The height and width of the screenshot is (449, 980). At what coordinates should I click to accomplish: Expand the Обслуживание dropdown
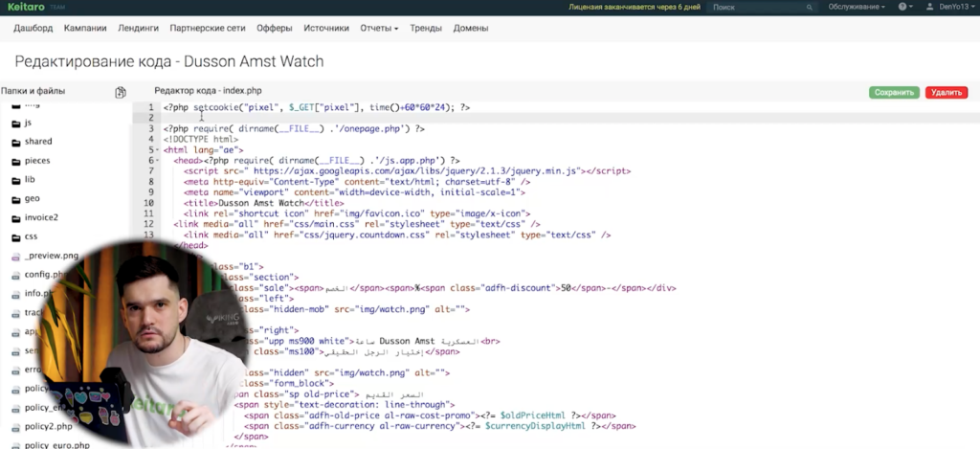857,7
